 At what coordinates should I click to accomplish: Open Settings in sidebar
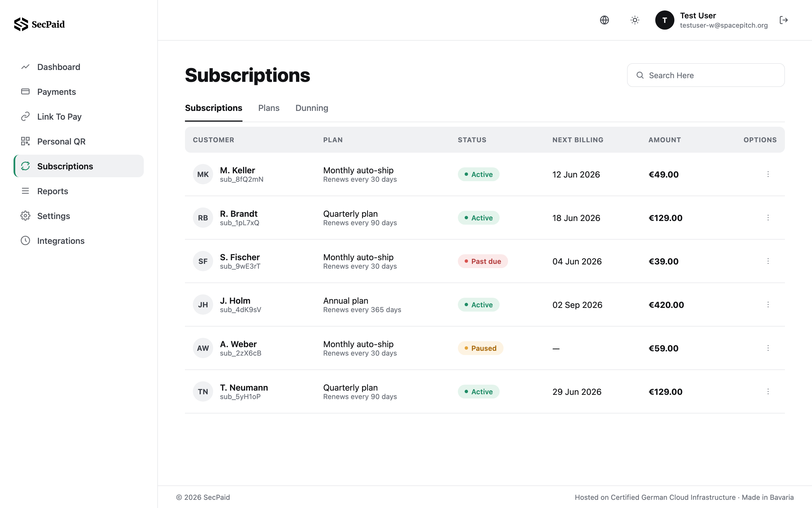tap(78, 216)
